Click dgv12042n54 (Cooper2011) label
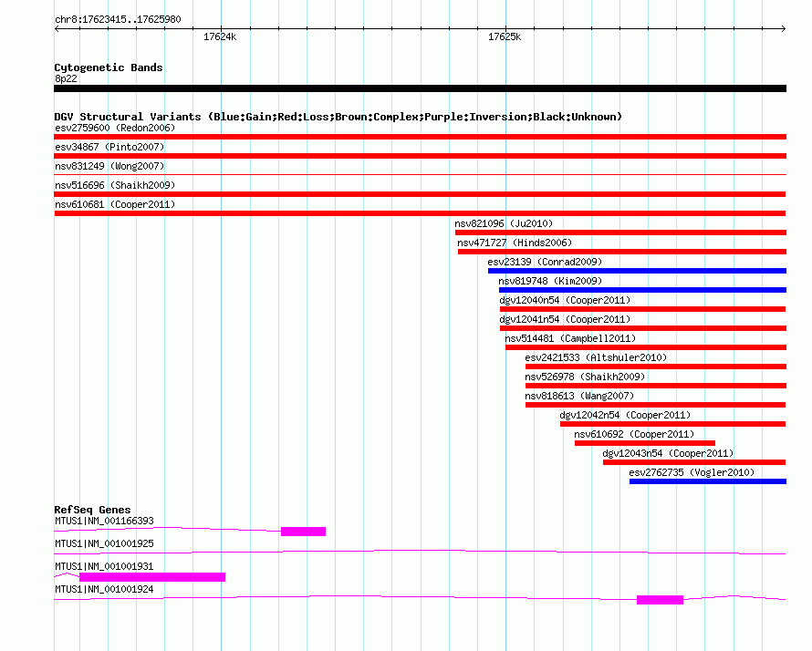This screenshot has height=651, width=812. [x=625, y=415]
